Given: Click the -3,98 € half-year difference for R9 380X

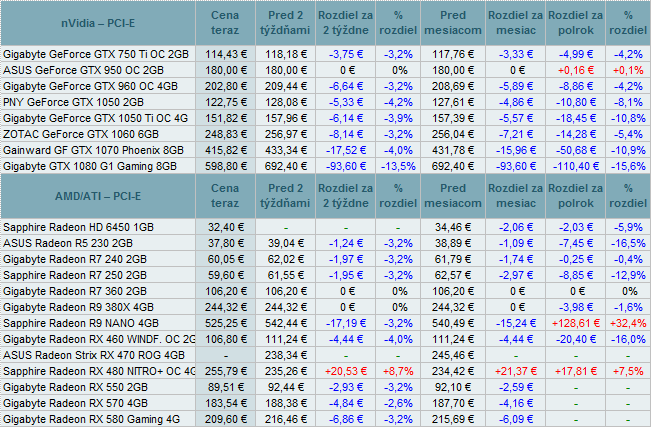Looking at the screenshot, I should click(576, 307).
